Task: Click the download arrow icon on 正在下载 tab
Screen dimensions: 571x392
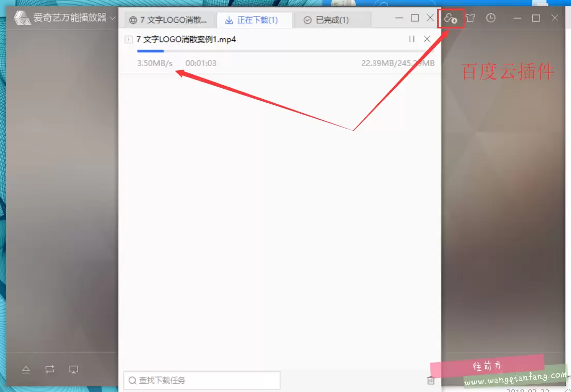Action: tap(229, 20)
